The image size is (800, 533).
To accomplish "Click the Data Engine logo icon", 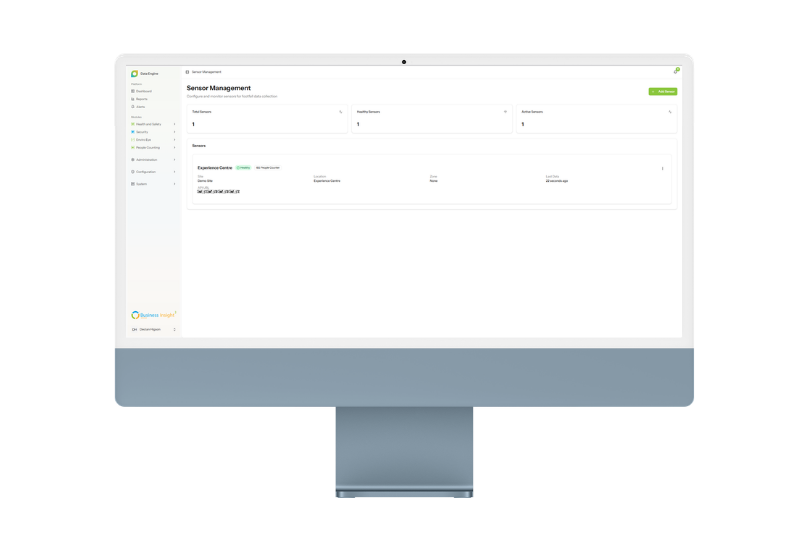I will click(134, 73).
